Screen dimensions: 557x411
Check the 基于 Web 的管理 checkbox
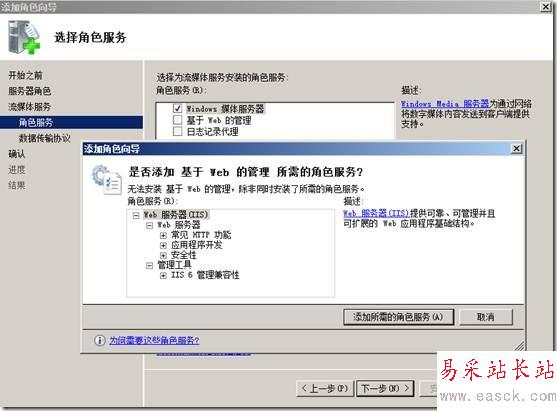(177, 120)
